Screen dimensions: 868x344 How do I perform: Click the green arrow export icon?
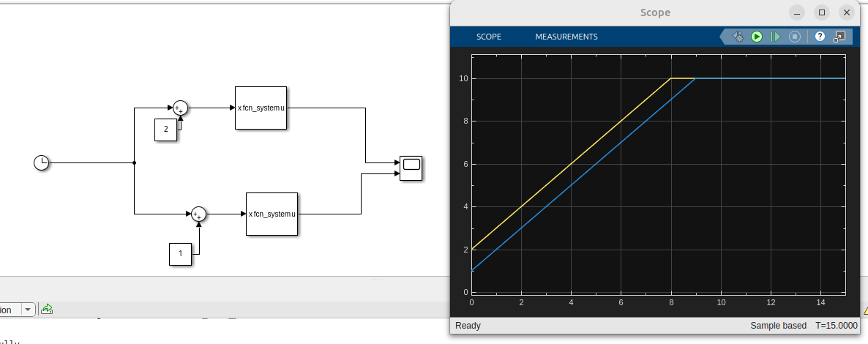[x=47, y=310]
